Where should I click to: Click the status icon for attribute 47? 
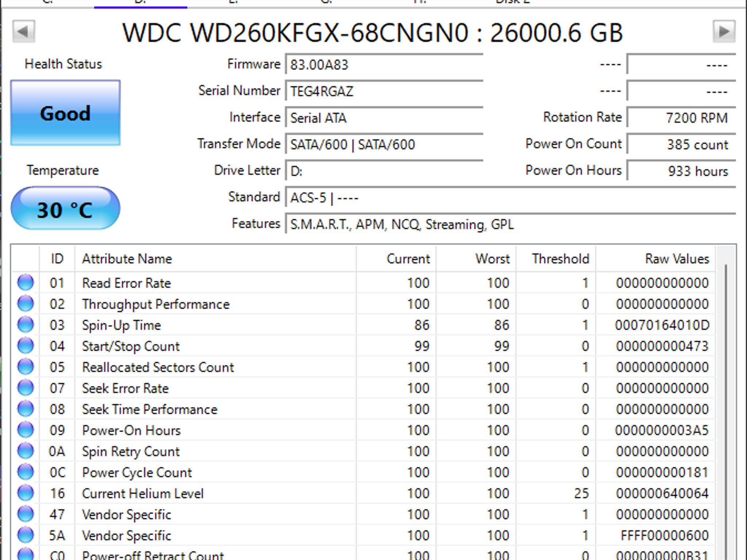tap(26, 514)
